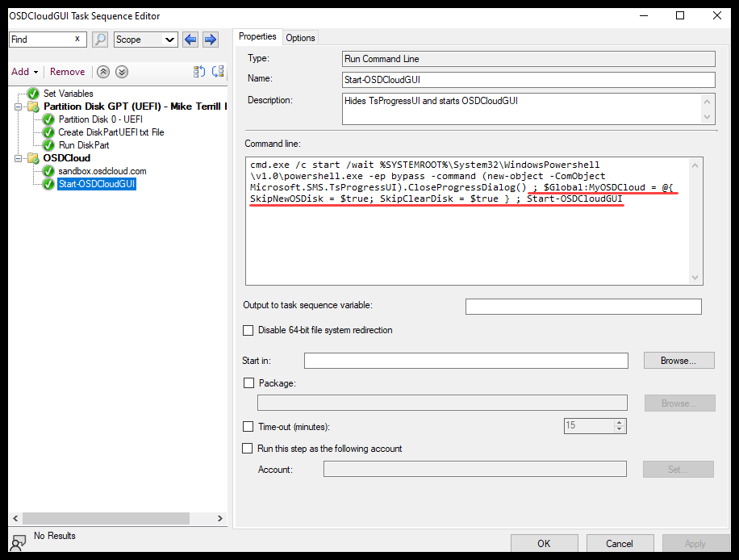Select the Start-OSDCloudGUI tree step
Viewport: 739px width, 560px height.
point(96,183)
